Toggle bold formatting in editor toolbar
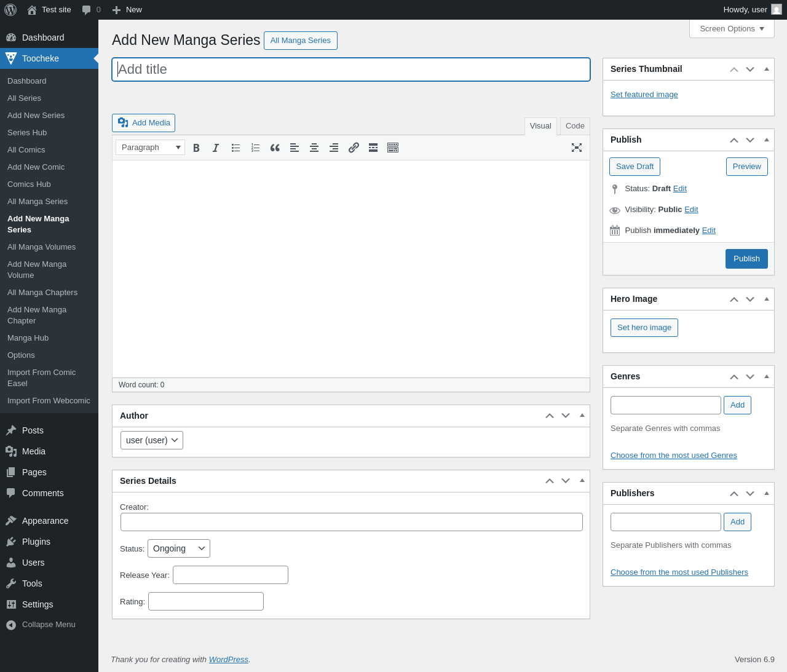The height and width of the screenshot is (672, 787). (x=196, y=148)
